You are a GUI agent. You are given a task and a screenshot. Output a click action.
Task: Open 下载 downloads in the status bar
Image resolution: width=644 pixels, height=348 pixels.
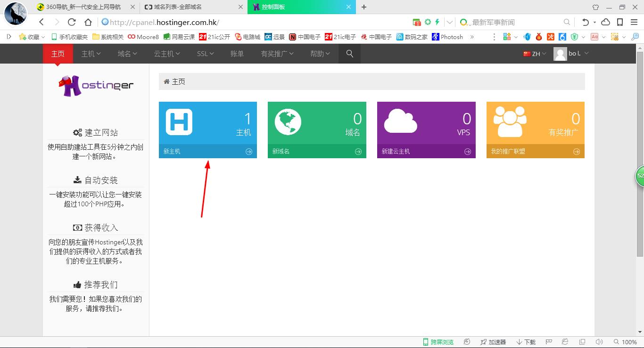526,342
